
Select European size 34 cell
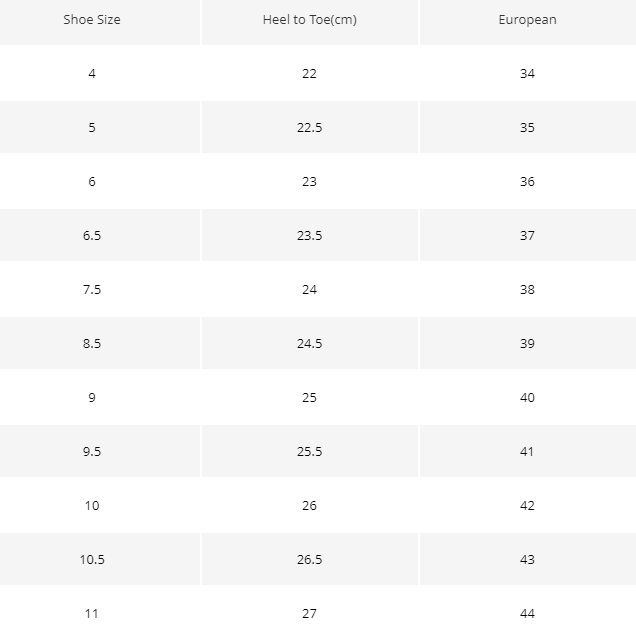click(x=527, y=73)
